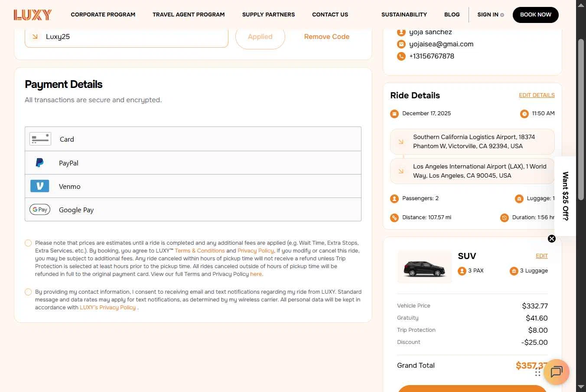Image resolution: width=586 pixels, height=392 pixels.
Task: Choose Venmo as payment method
Action: 193,186
